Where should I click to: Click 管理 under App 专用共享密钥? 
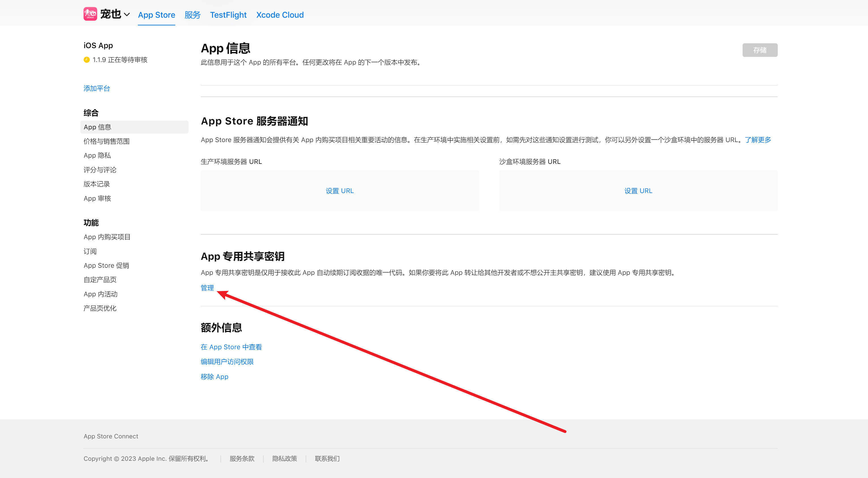click(x=207, y=288)
